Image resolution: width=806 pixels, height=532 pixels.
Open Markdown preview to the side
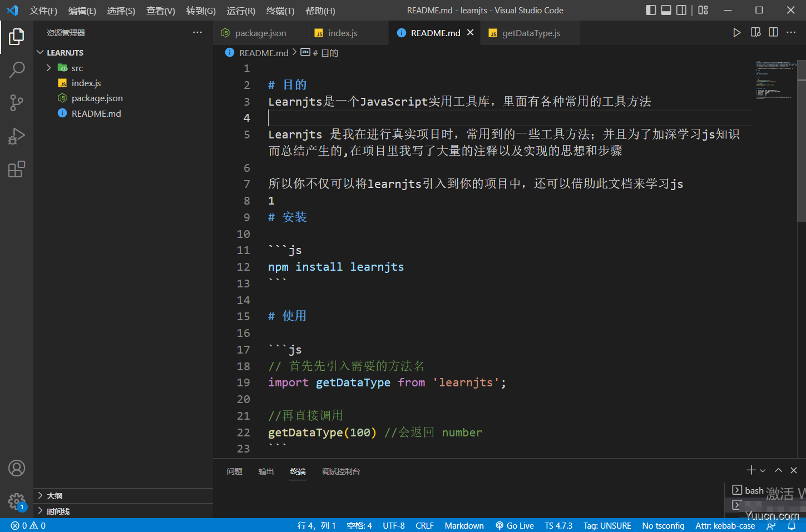[755, 32]
